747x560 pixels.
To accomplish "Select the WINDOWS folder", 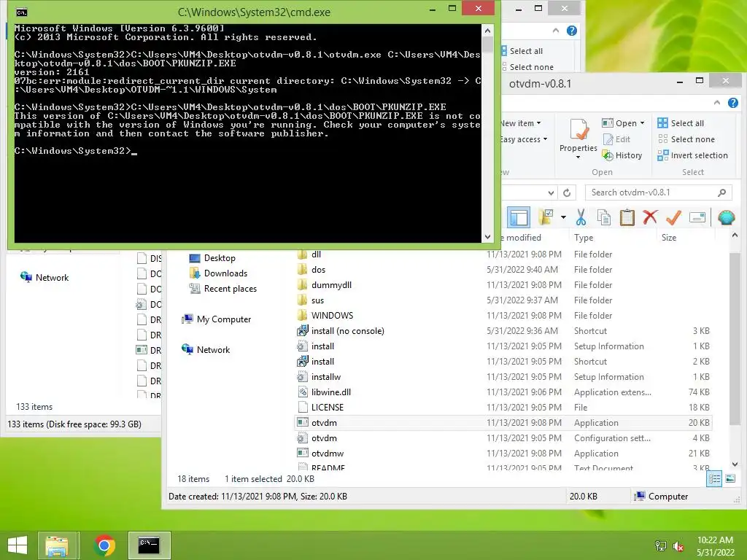I will (x=332, y=315).
